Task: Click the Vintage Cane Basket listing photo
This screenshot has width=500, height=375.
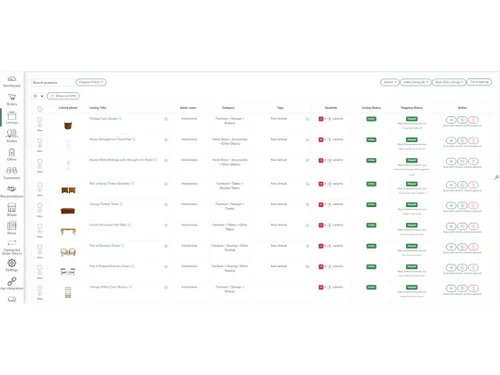Action: click(68, 126)
